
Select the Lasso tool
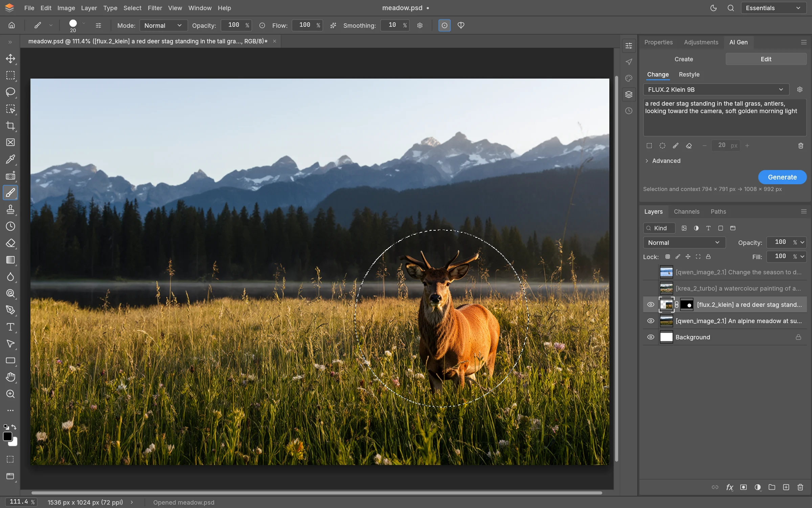[10, 92]
